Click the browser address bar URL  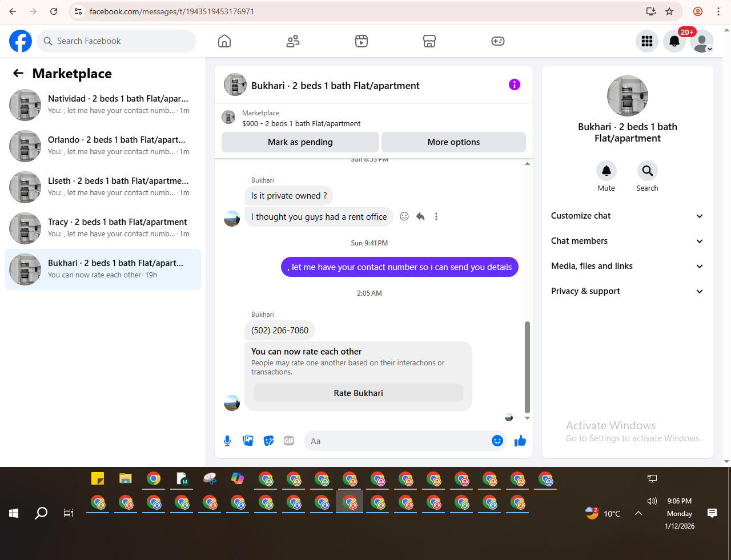[172, 11]
